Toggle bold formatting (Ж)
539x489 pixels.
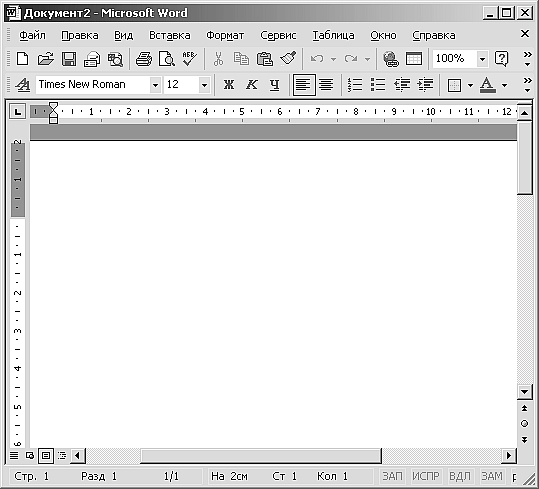pos(229,85)
